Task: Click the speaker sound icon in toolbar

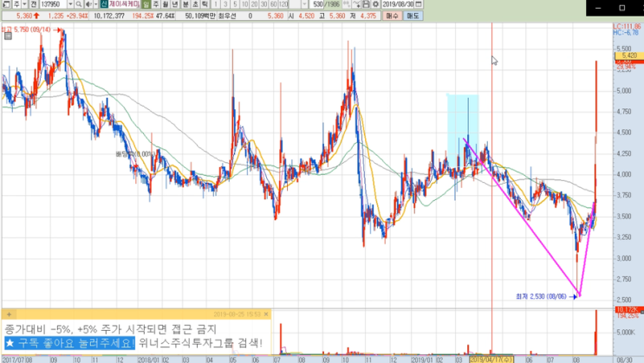Action: pos(88,4)
